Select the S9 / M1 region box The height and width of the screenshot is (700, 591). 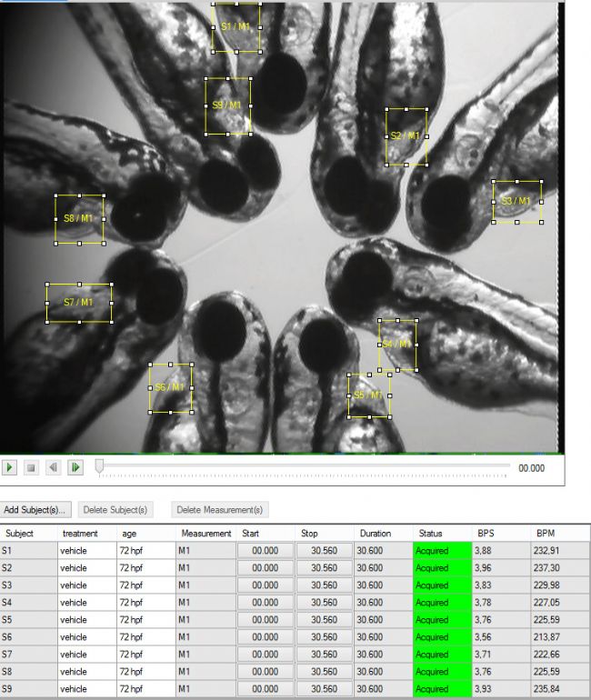[227, 105]
